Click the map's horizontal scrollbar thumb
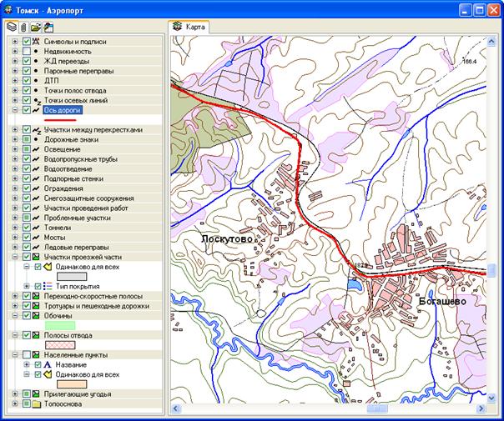The height and width of the screenshot is (421, 504). (378, 409)
